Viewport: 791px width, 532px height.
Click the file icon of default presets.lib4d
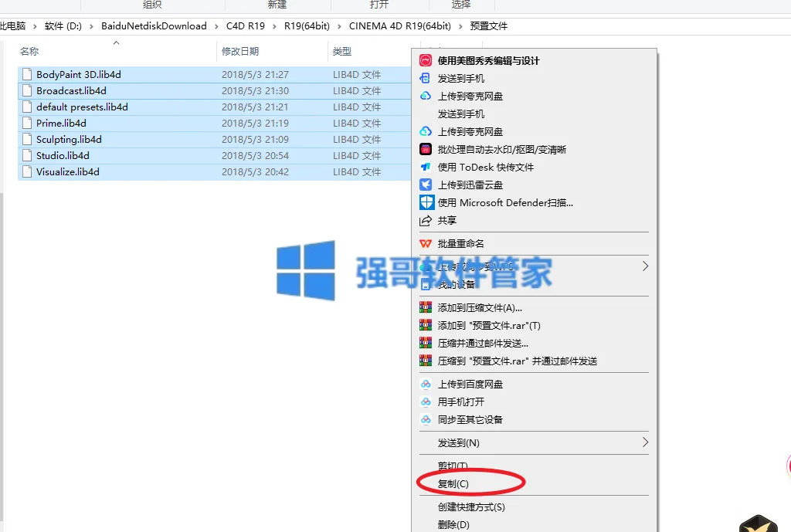(x=27, y=107)
